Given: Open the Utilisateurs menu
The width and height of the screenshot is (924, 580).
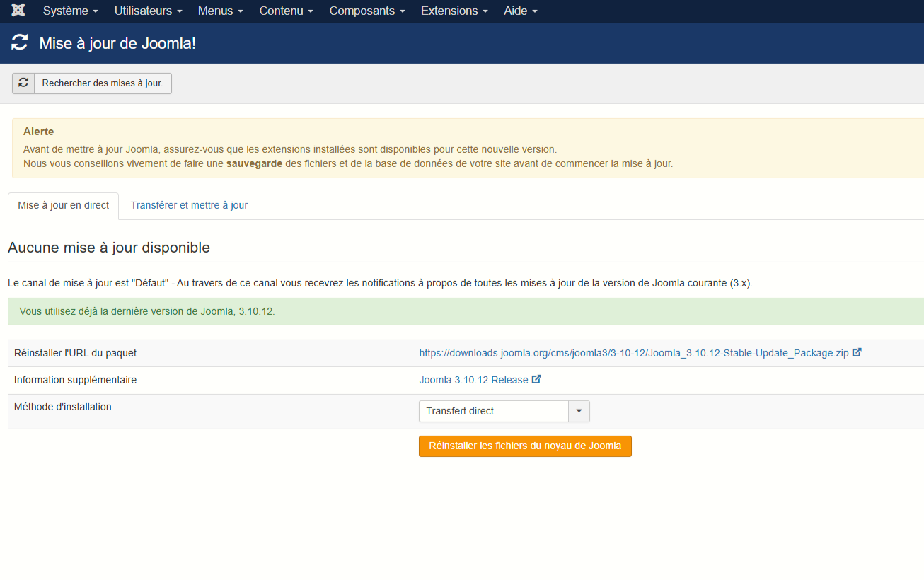Looking at the screenshot, I should tap(148, 11).
